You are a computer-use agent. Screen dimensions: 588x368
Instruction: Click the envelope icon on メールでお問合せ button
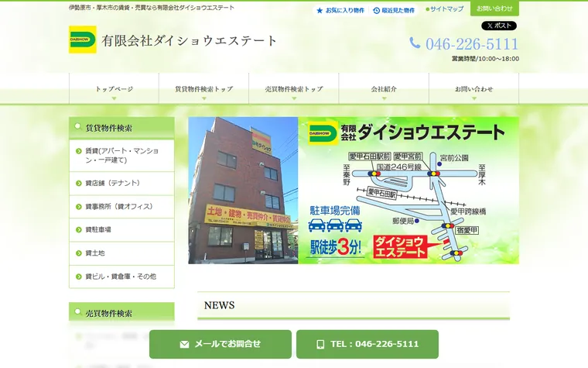click(184, 344)
